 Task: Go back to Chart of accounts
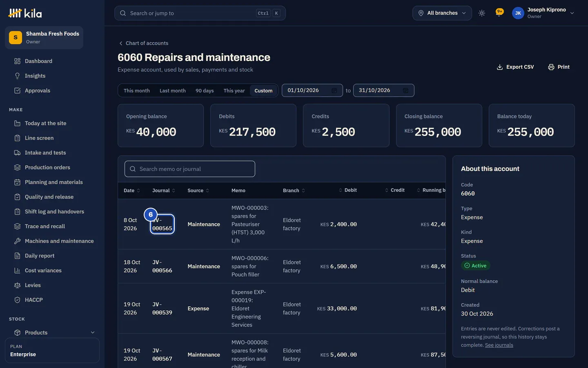coord(143,43)
